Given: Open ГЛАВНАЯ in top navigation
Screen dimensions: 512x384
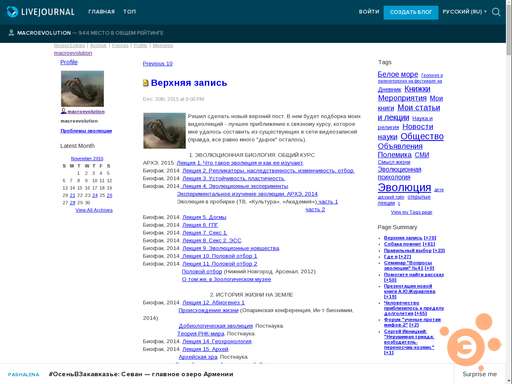Looking at the screenshot, I should pos(101,12).
